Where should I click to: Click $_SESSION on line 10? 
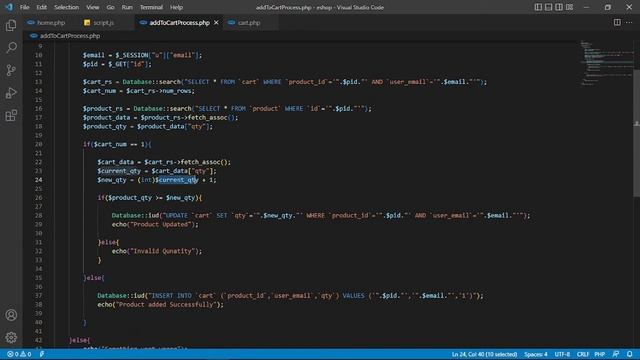131,55
